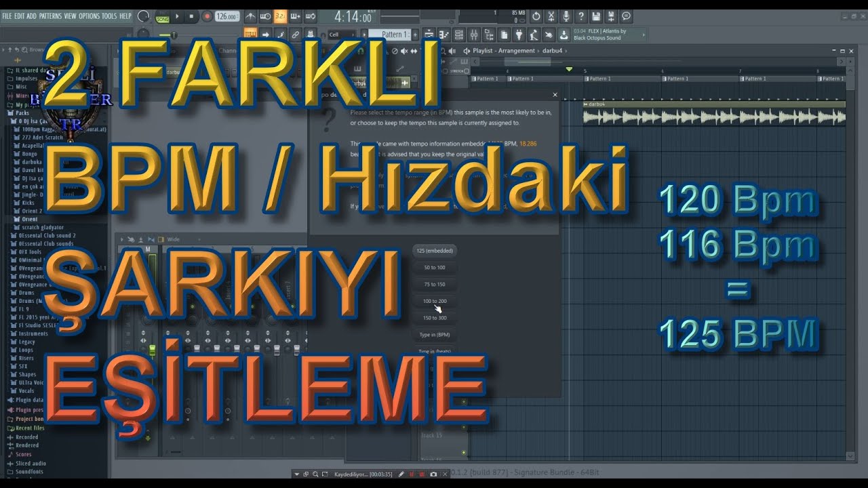This screenshot has height=488, width=868.
Task: Open the mixer view icon
Action: [473, 35]
